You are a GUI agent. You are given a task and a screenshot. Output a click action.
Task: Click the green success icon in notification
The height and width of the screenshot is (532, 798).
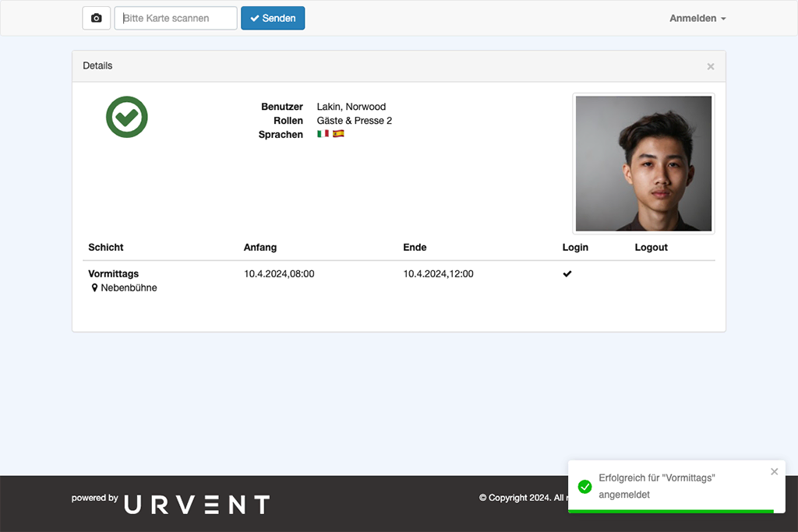pyautogui.click(x=584, y=486)
